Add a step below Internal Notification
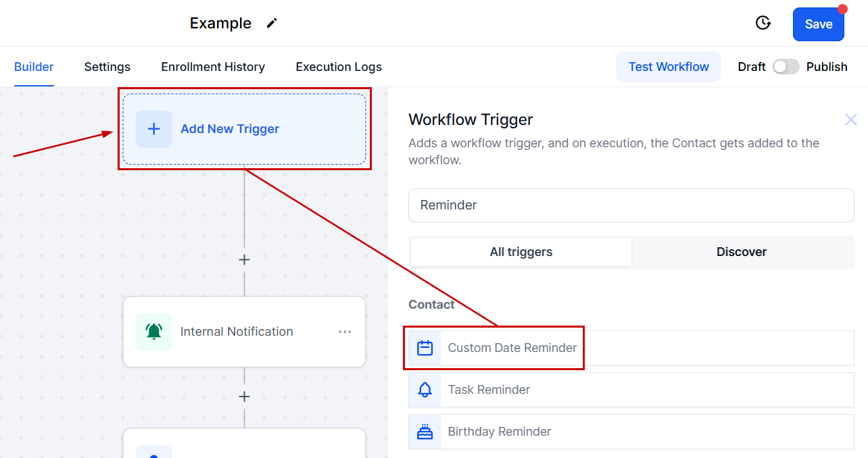The width and height of the screenshot is (868, 458). (244, 397)
